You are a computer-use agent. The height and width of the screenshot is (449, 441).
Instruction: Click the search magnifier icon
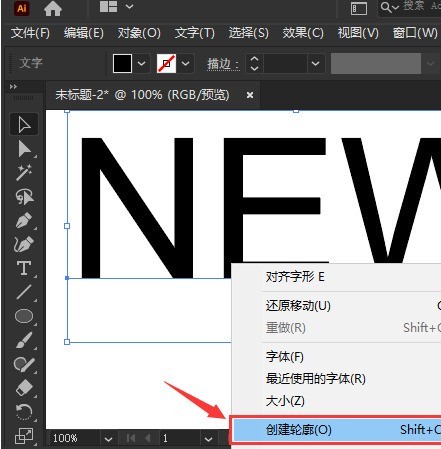[386, 7]
